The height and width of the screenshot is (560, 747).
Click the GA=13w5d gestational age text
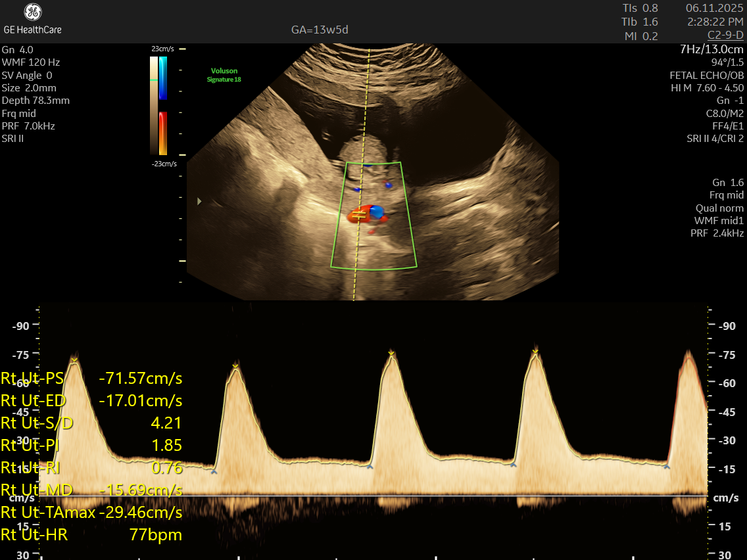[x=318, y=30]
